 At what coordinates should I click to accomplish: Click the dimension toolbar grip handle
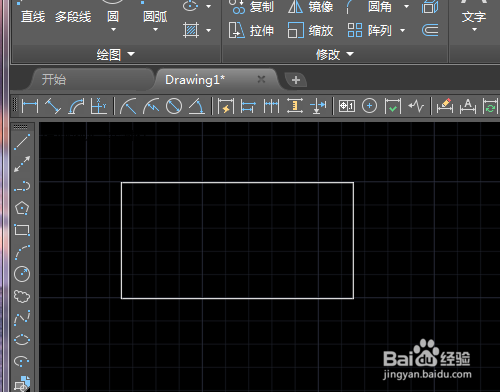[x=15, y=105]
